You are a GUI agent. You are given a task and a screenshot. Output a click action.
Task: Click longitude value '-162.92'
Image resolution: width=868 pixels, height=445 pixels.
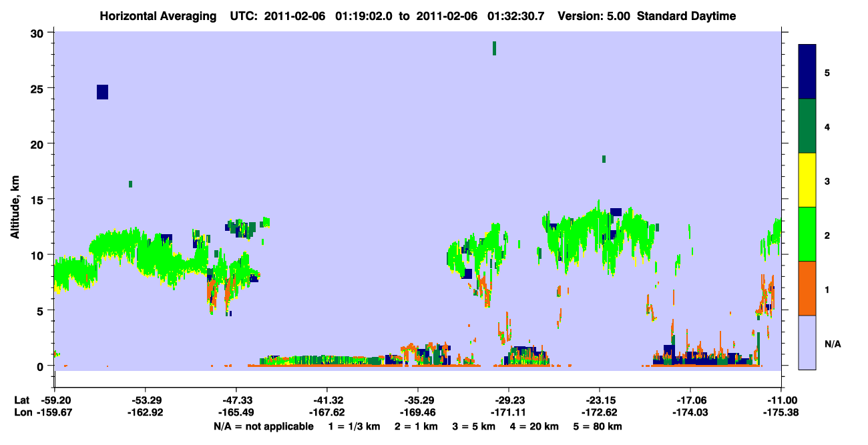(x=145, y=413)
